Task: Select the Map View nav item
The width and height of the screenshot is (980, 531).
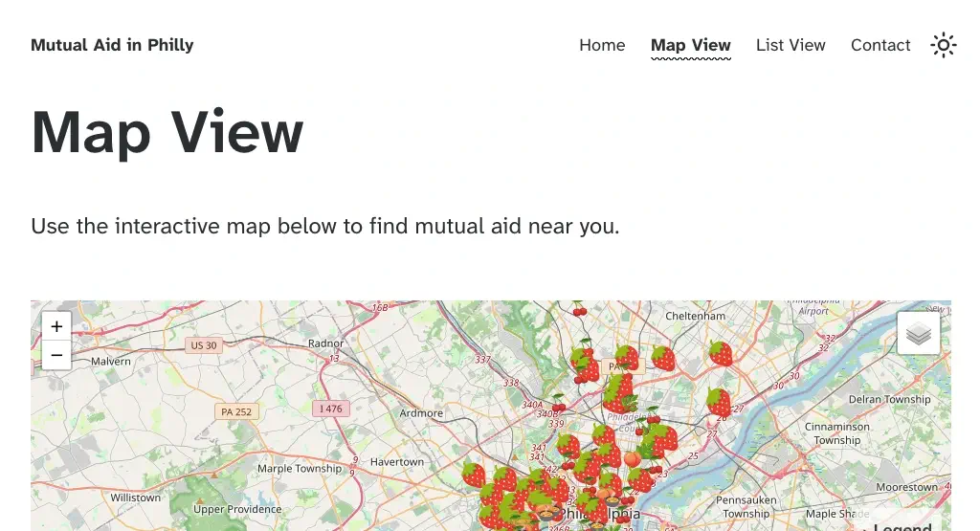Action: point(691,46)
